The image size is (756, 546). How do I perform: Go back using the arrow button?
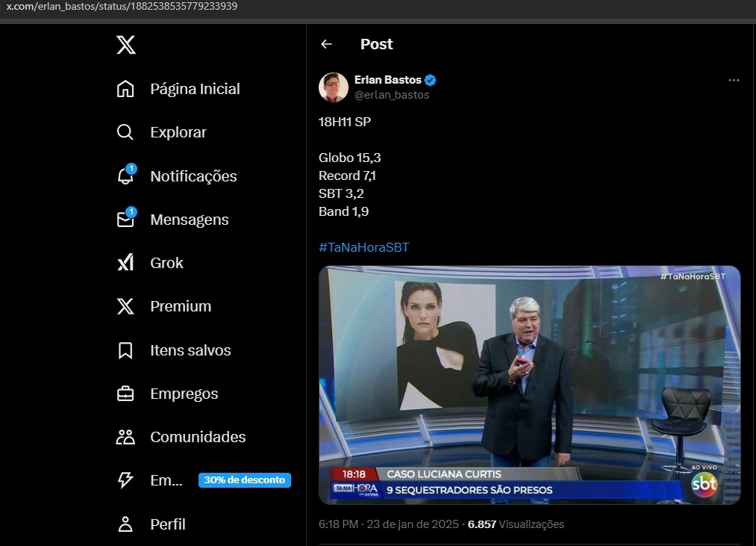[x=326, y=44]
